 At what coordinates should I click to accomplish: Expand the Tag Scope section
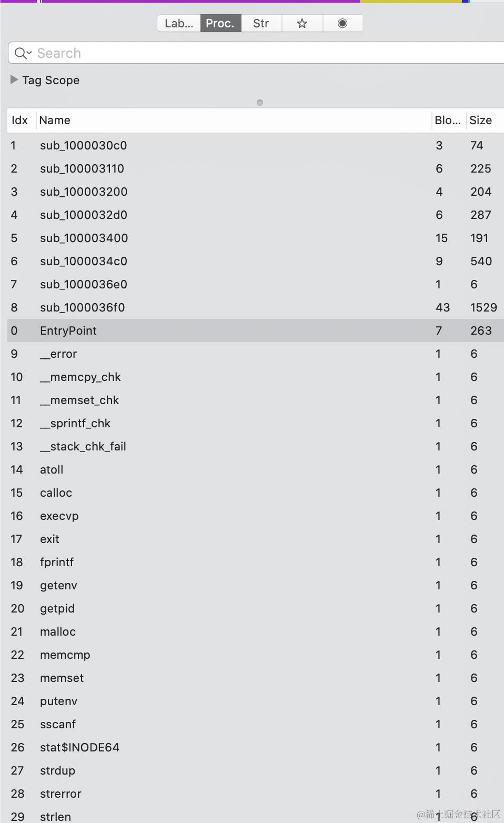point(14,80)
